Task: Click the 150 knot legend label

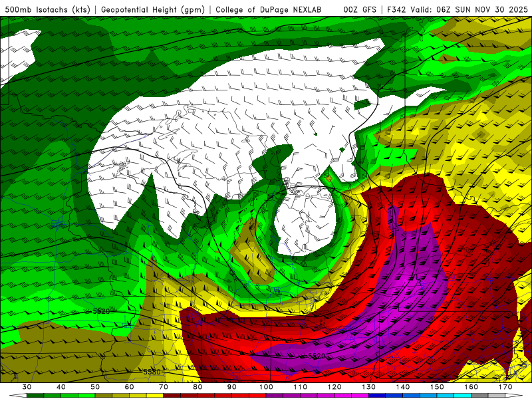Action: [x=437, y=387]
